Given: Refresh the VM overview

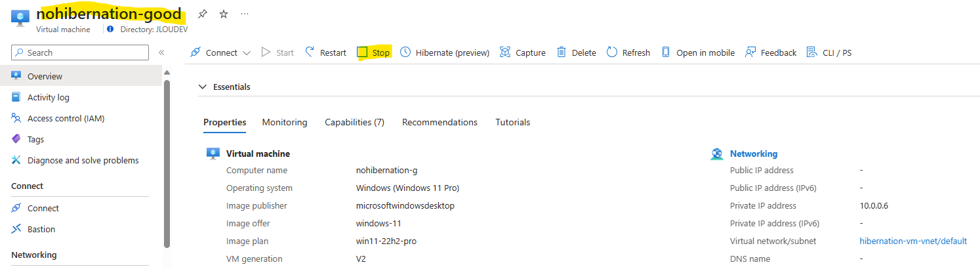Looking at the screenshot, I should point(628,52).
